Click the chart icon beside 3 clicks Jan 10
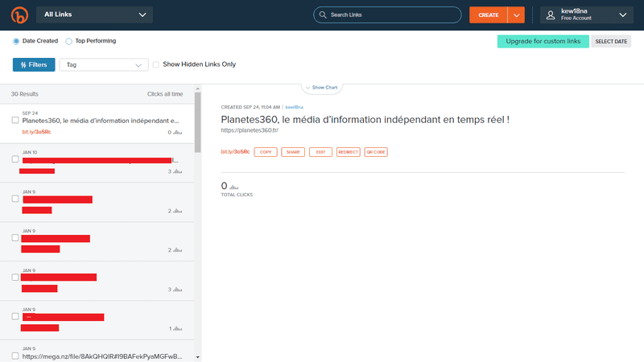The height and width of the screenshot is (362, 644). pos(177,171)
